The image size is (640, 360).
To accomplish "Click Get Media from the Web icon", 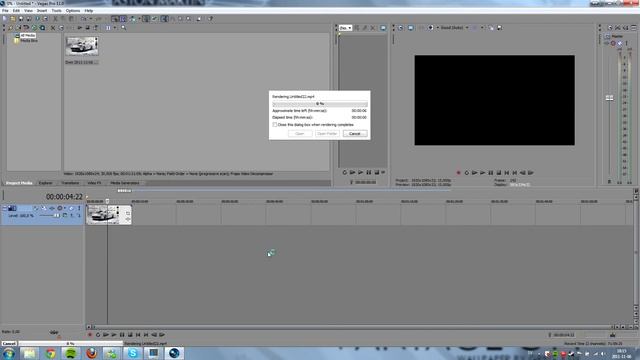I will (42, 28).
